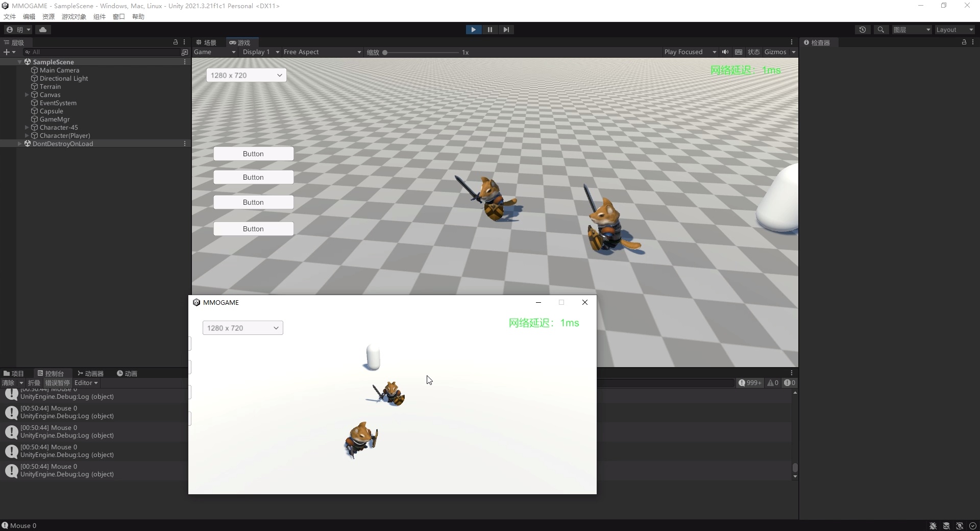Open the search window via the magnifier icon
This screenshot has height=531, width=980.
click(881, 30)
